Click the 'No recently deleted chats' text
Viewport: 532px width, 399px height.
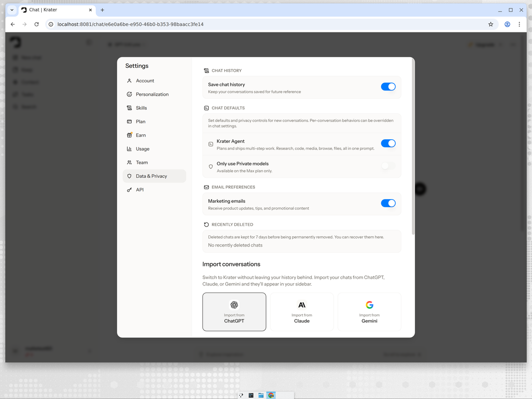235,245
